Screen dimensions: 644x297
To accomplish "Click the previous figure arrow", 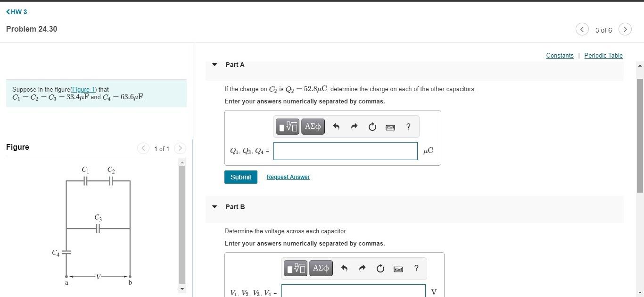I will coord(143,148).
